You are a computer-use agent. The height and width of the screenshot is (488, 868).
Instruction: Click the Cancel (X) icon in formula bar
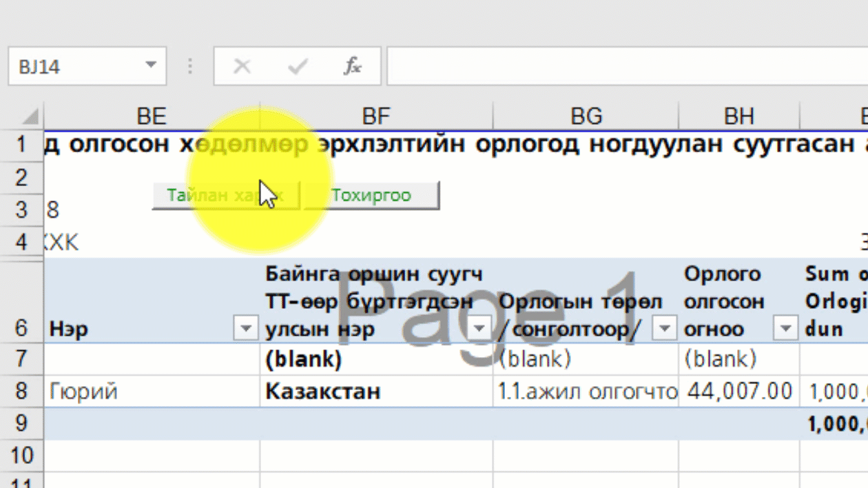(x=242, y=66)
